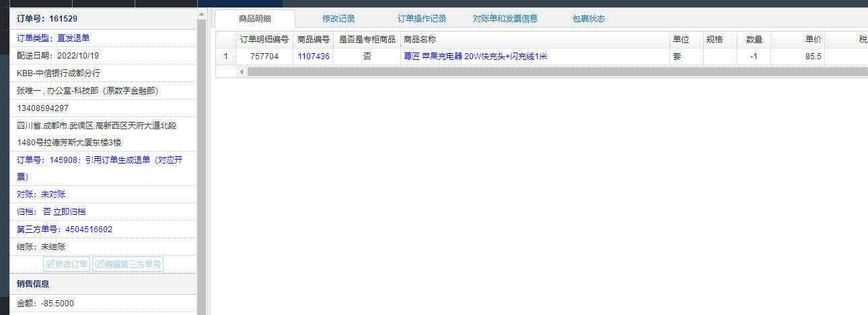Open product code 1107436 link
Screen dimensions: 868x315
pos(314,57)
